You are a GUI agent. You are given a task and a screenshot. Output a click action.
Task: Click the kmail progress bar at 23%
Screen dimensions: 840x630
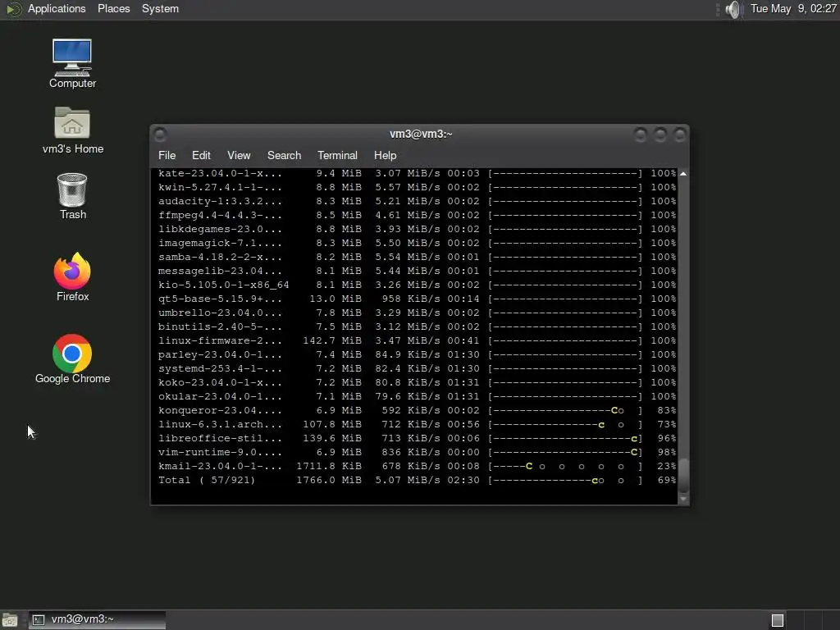click(565, 467)
